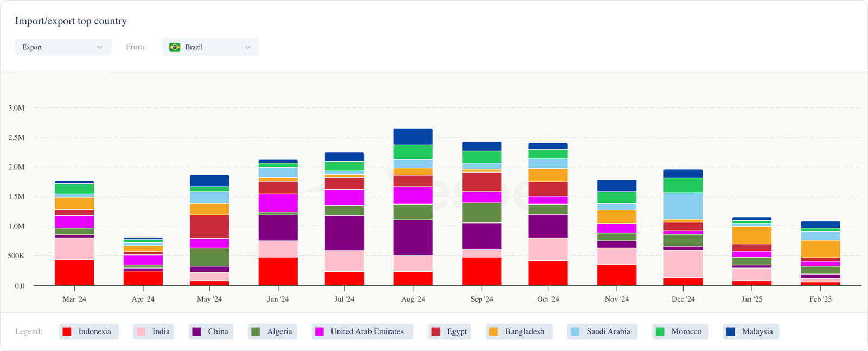Click the Algeria green legend swatch
The width and height of the screenshot is (868, 351).
(256, 331)
